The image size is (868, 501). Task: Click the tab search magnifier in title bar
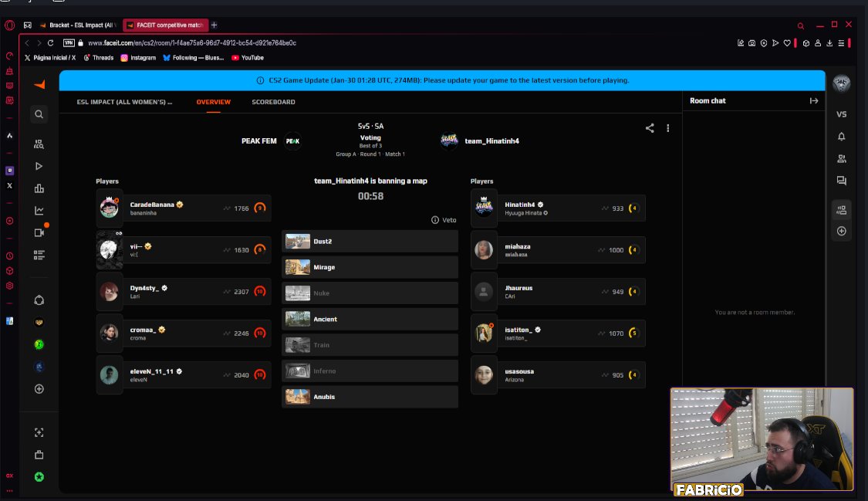tap(800, 25)
